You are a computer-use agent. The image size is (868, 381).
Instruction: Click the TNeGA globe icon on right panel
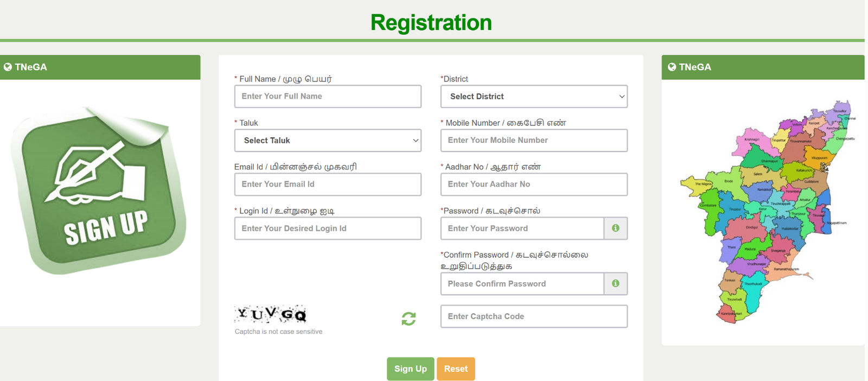[671, 67]
